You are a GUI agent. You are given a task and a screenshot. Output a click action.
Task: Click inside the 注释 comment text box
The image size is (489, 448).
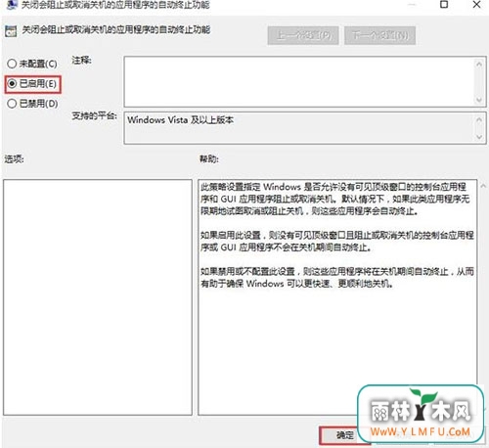(298, 81)
